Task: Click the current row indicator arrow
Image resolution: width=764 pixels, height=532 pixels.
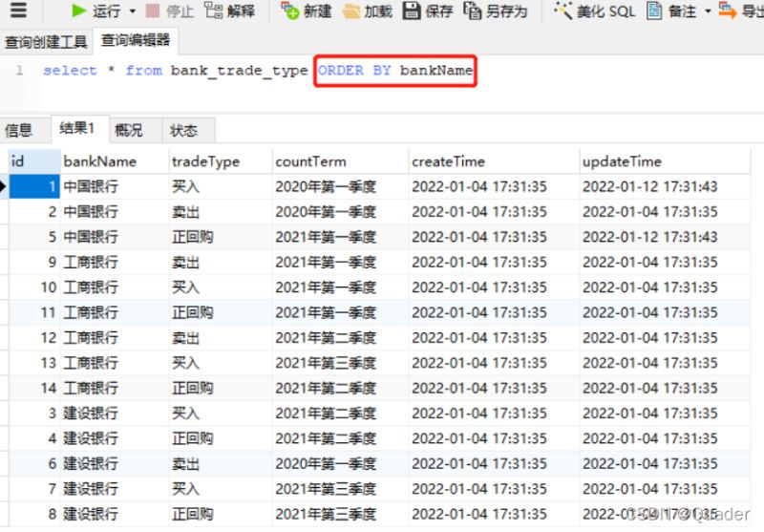Action: point(4,186)
